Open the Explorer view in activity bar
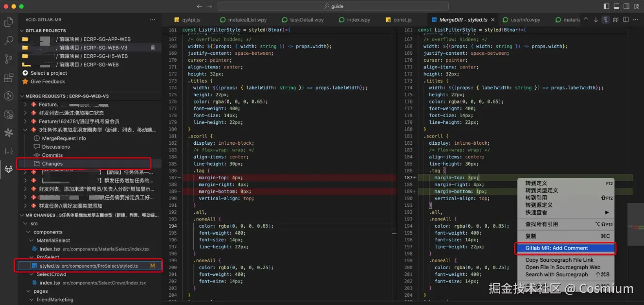Screen dimensions: 644x305 [8, 22]
